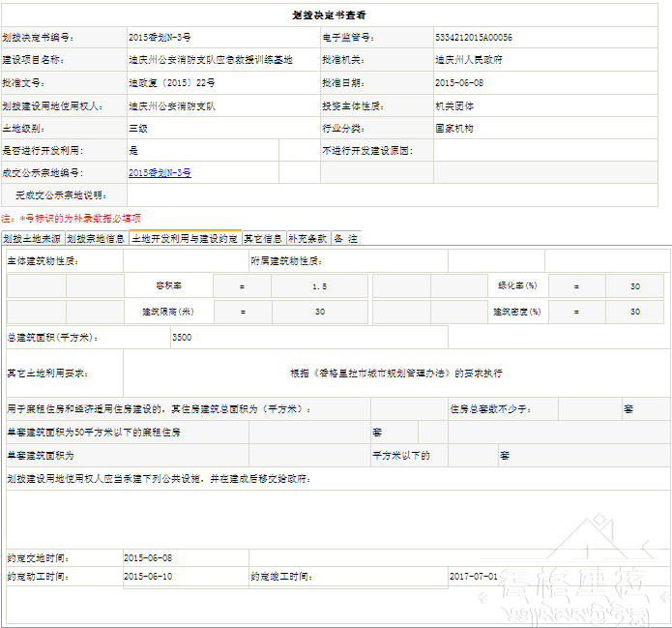Open the 划拨土地来源 tab

[x=32, y=238]
